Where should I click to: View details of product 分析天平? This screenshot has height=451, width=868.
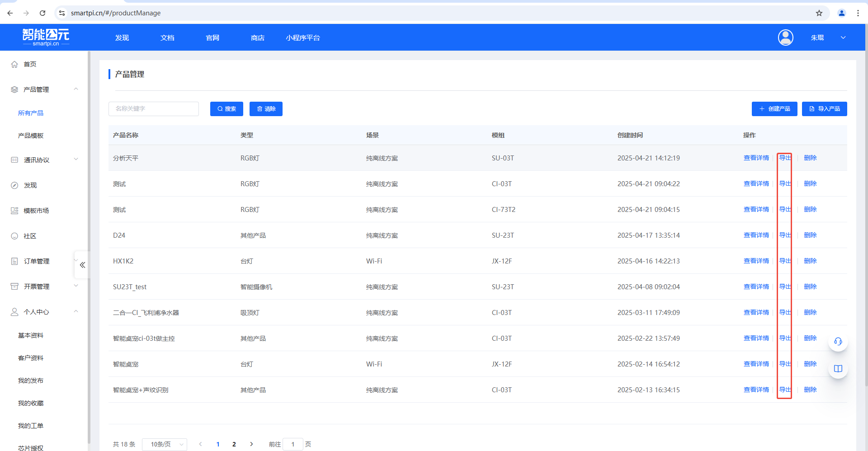click(756, 158)
